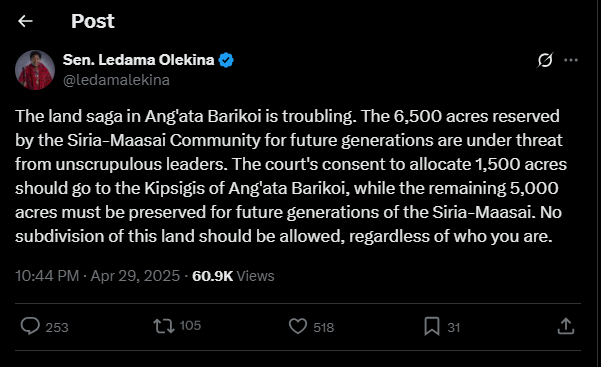
Task: Bookmark the post with the bookmark icon
Action: pyautogui.click(x=432, y=326)
